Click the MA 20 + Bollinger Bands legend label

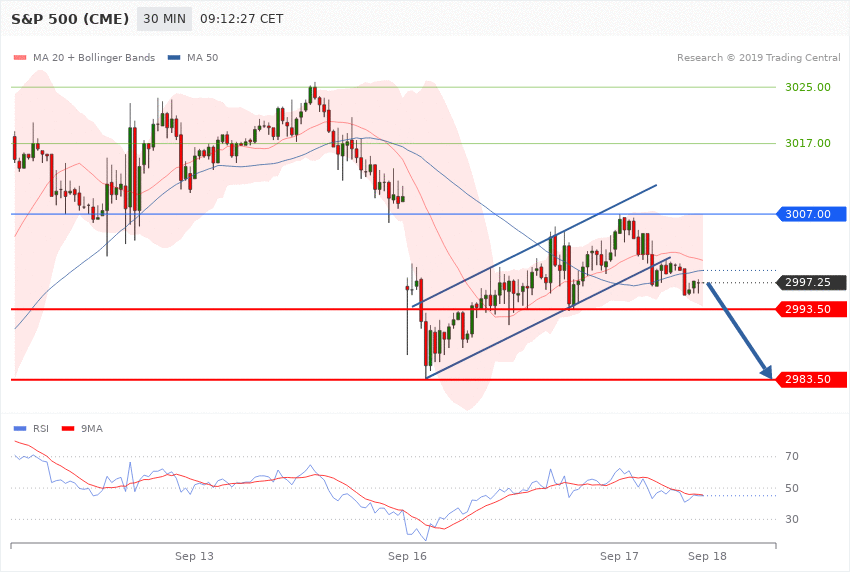click(94, 57)
